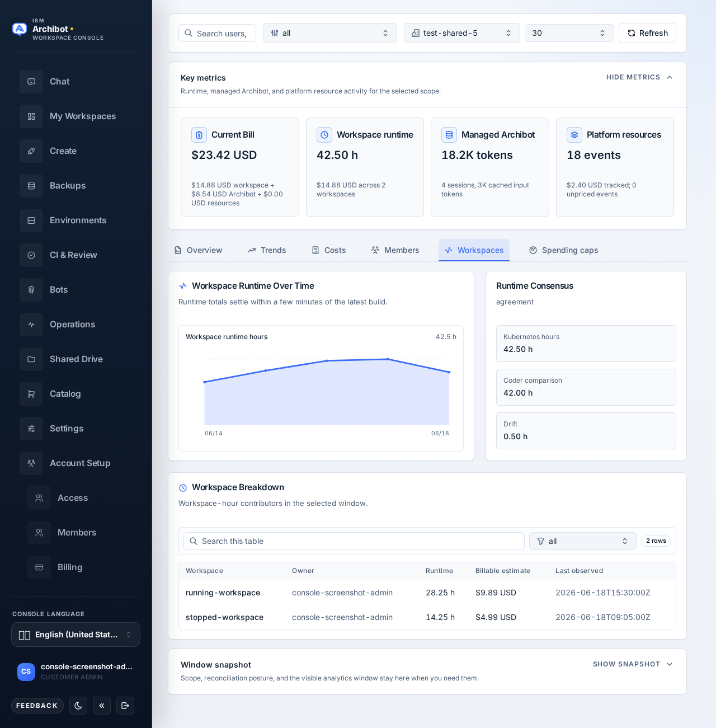Collapse Key metrics via Hide Metrics
Screen dimensions: 716x728
tap(639, 77)
